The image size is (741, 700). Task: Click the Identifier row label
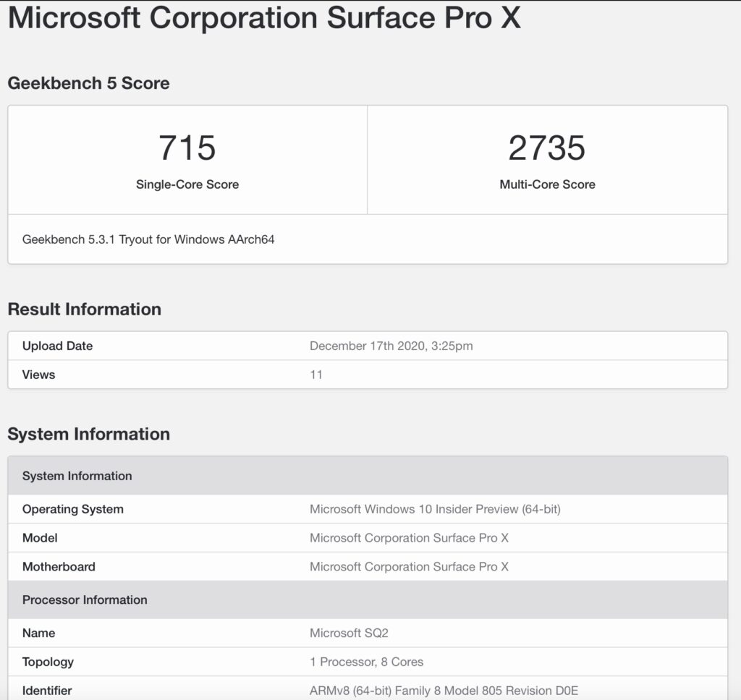click(47, 691)
